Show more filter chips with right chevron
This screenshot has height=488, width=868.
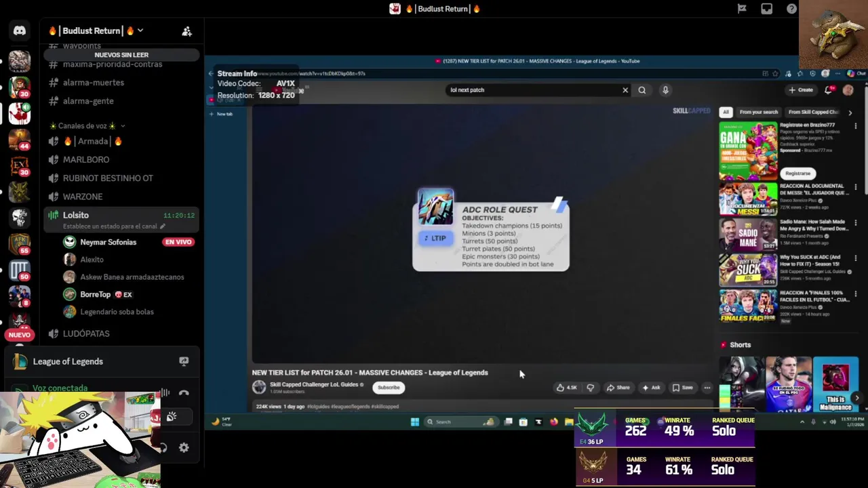point(850,113)
